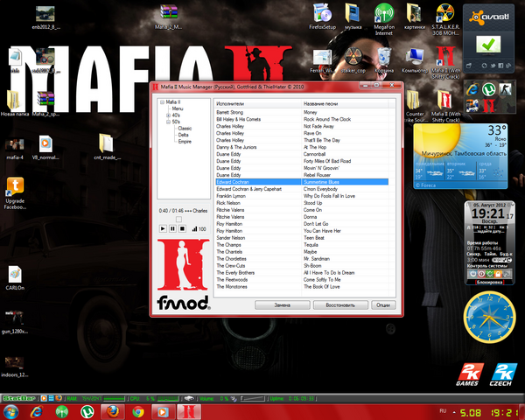Start playback with the play button
The height and width of the screenshot is (420, 525).
(163, 228)
